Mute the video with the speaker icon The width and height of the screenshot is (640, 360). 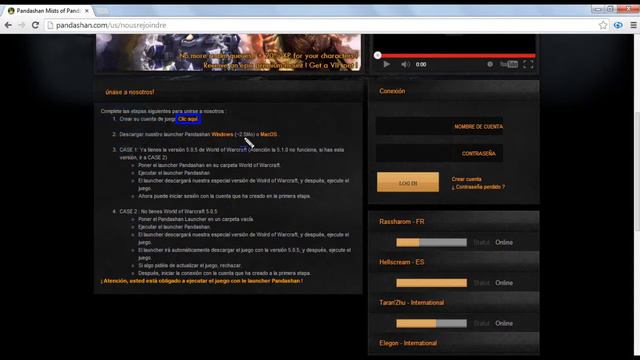(x=405, y=64)
